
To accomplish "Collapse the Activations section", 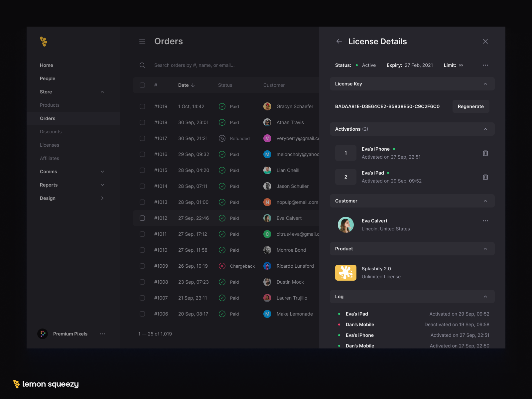I will [485, 129].
